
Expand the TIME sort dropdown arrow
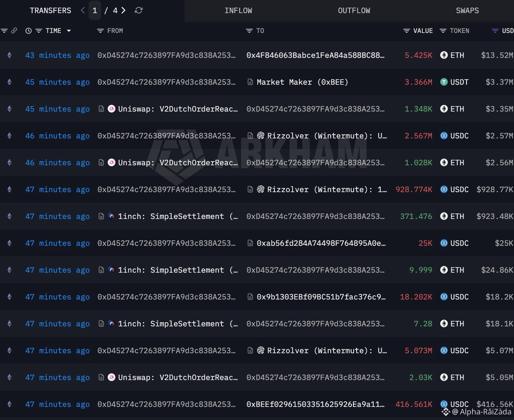69,31
